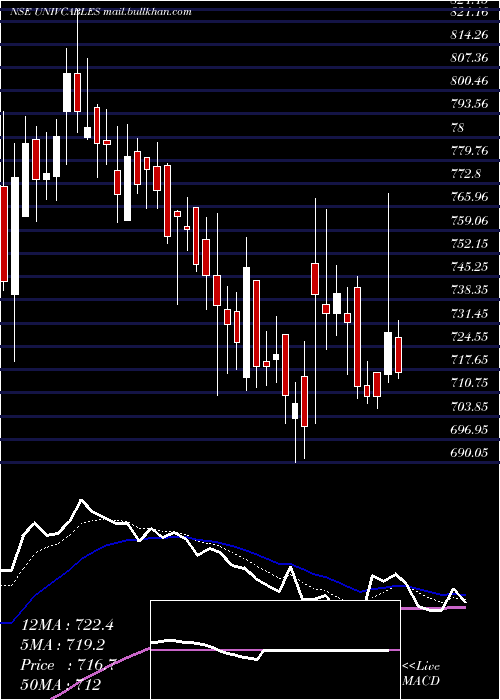Click the <<Live MACD label
This screenshot has width=500, height=700.
[x=421, y=674]
